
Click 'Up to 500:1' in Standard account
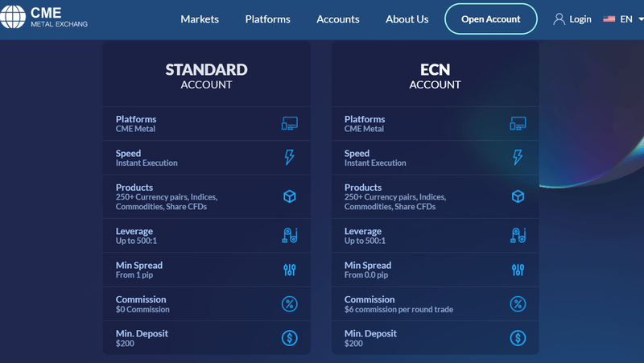pyautogui.click(x=136, y=241)
